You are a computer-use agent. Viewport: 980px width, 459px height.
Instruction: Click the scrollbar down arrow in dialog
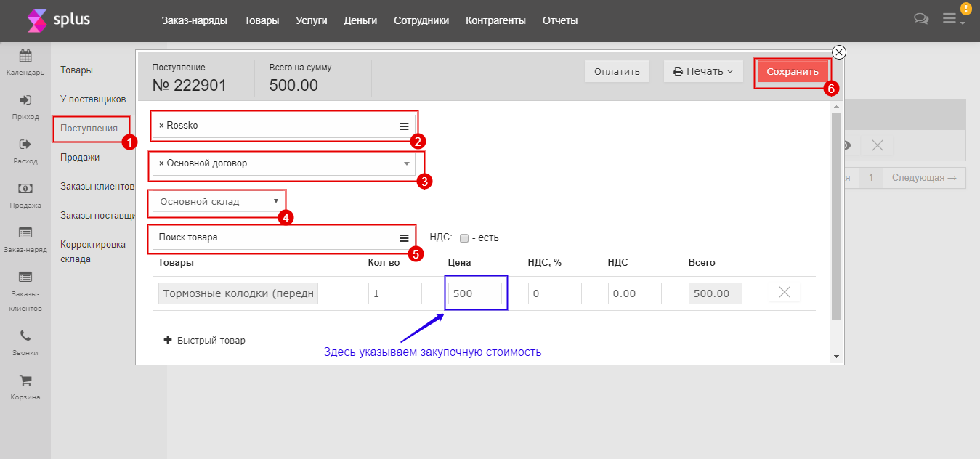pyautogui.click(x=836, y=357)
